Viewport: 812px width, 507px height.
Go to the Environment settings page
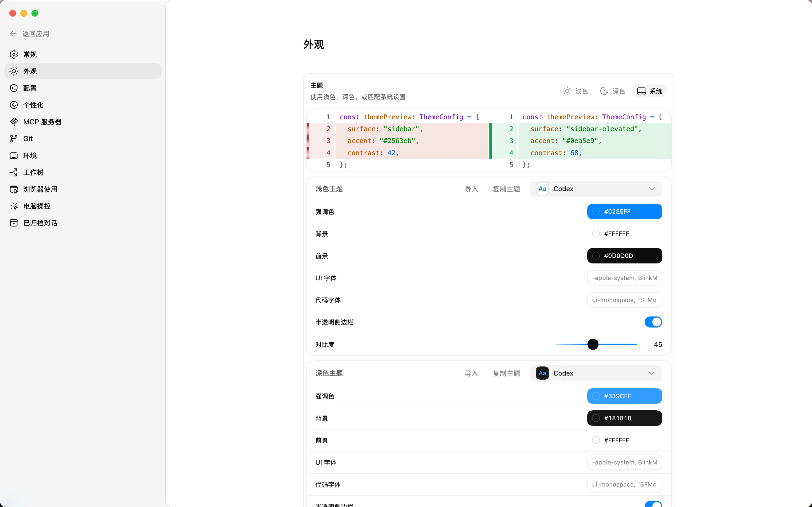pos(30,155)
